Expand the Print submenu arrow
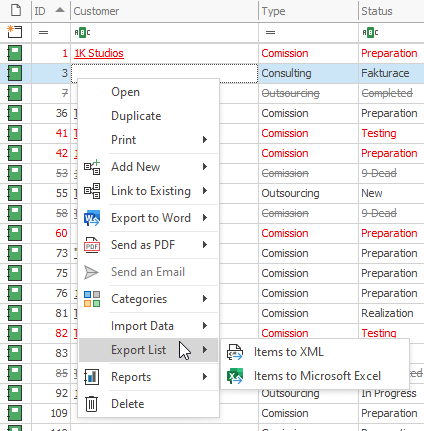Image resolution: width=424 pixels, height=431 pixels. pyautogui.click(x=205, y=139)
